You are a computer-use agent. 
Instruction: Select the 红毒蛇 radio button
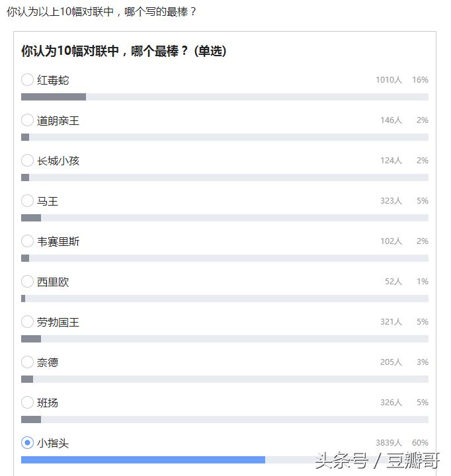pos(27,80)
